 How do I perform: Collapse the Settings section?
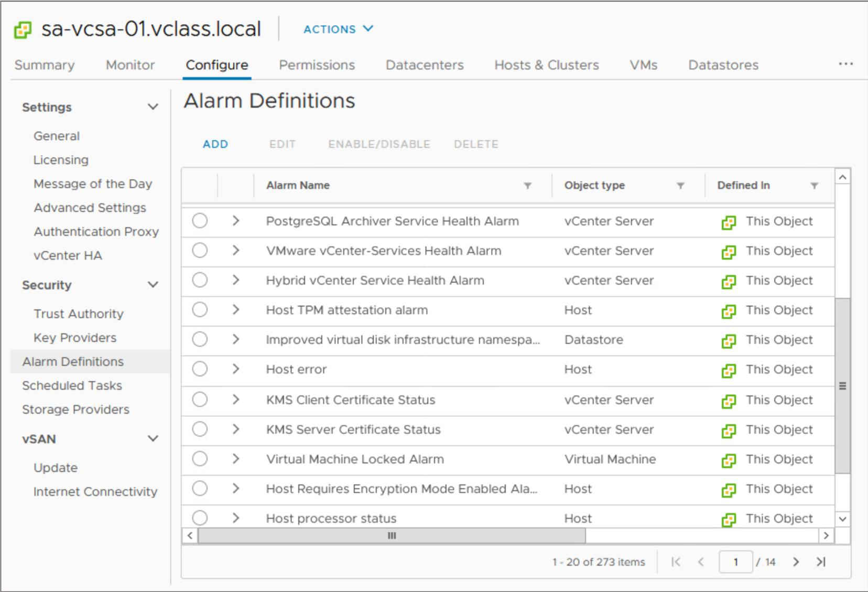153,107
